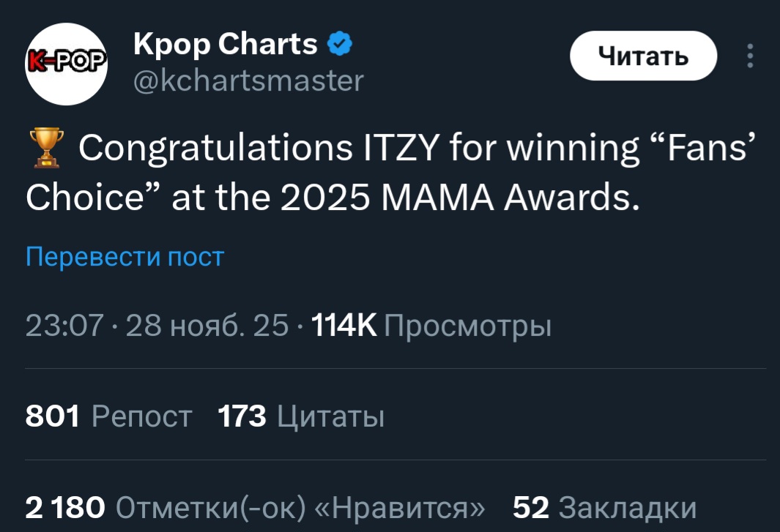Click the trophy emoji in the post
Viewport: 780px width, 532px height.
[45, 149]
